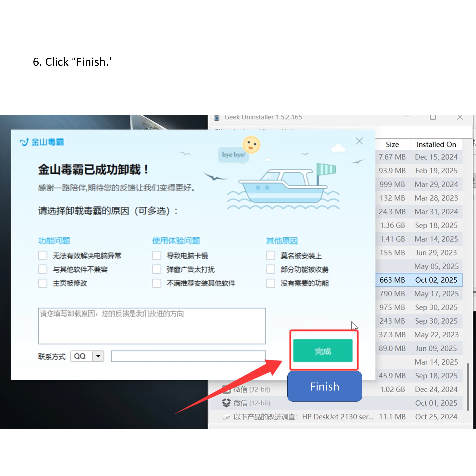Click the uninstall reason text box

152,326
